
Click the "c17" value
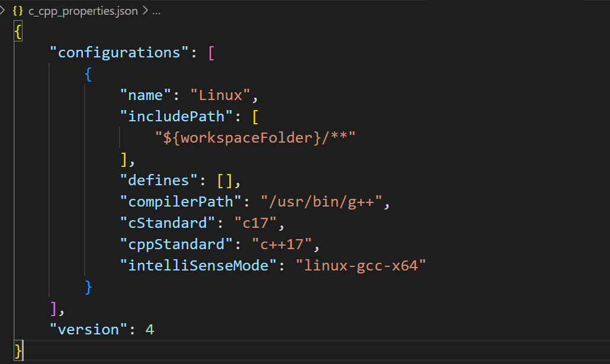coord(256,223)
